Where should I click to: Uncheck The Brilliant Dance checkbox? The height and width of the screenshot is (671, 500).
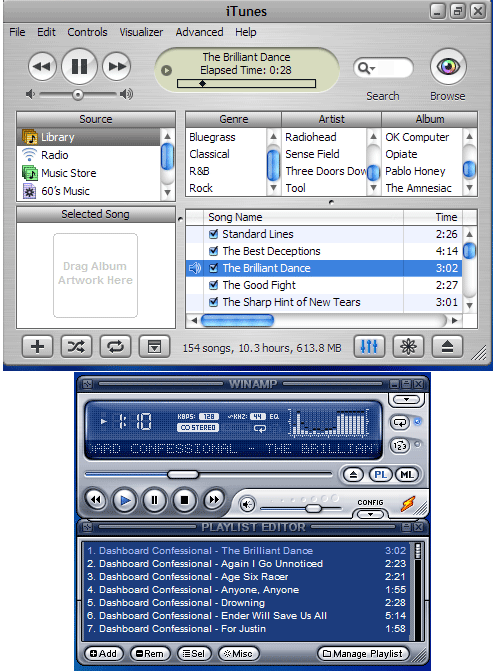(214, 268)
